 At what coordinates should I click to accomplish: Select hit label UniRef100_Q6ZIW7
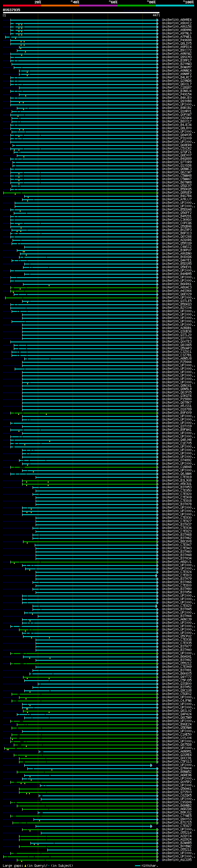point(177,172)
